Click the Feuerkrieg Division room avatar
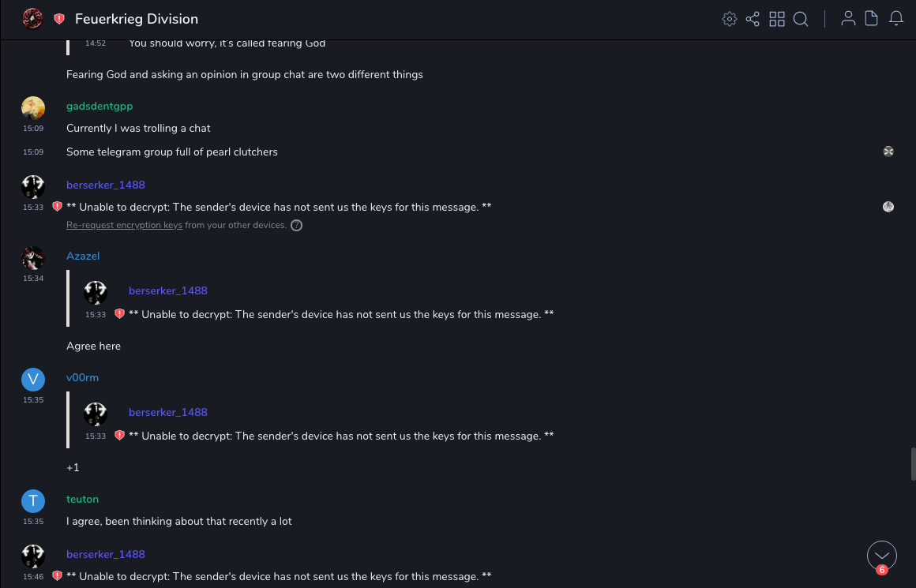916x588 pixels. coord(32,19)
